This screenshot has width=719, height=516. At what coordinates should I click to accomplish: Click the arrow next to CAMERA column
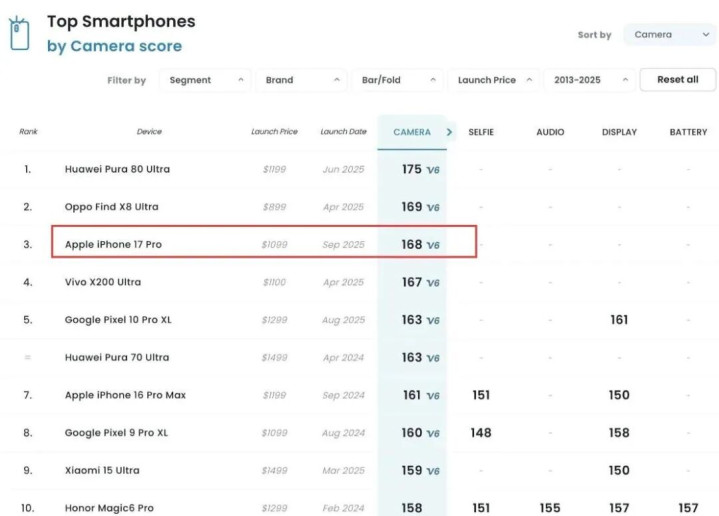point(449,132)
